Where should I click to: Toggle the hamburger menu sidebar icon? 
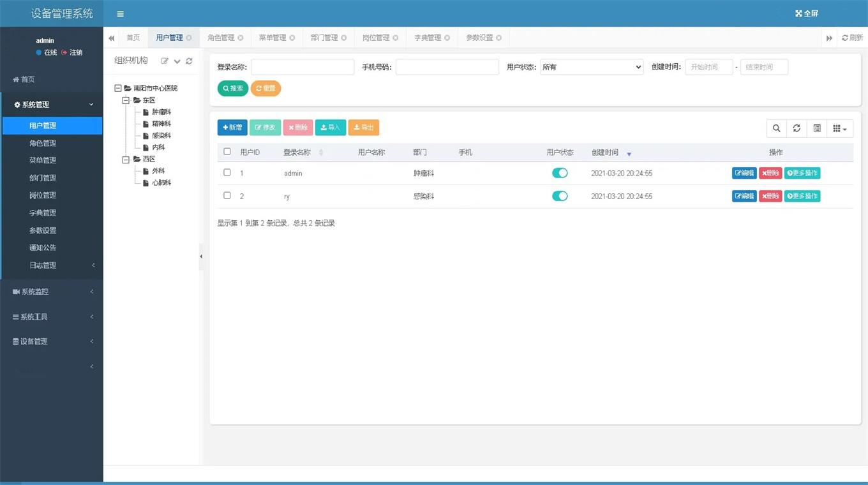pyautogui.click(x=121, y=13)
